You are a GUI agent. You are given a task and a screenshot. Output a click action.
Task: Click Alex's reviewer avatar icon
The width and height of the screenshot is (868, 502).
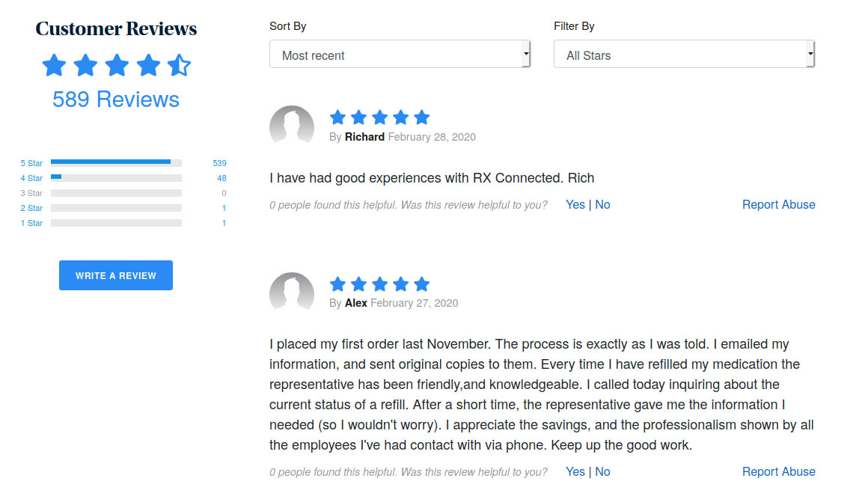[292, 292]
